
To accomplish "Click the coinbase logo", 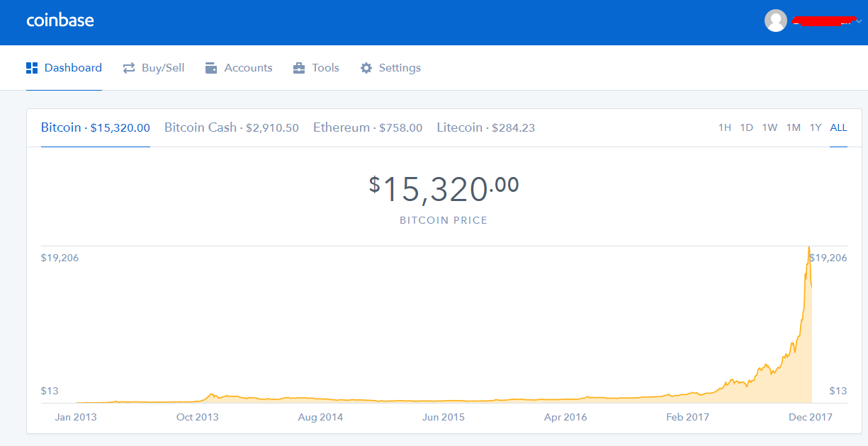I will click(60, 20).
